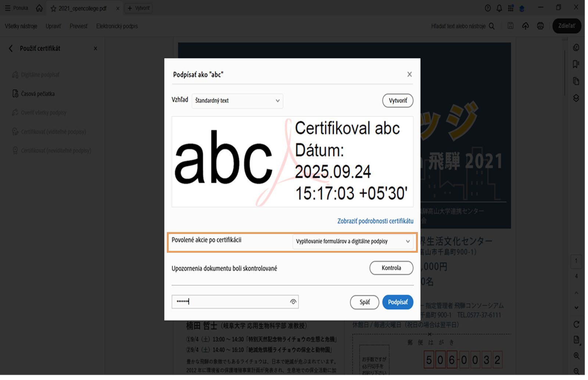This screenshot has width=588, height=380.
Task: Switch to the 2021_opencollege.pdf tab
Action: 82,8
